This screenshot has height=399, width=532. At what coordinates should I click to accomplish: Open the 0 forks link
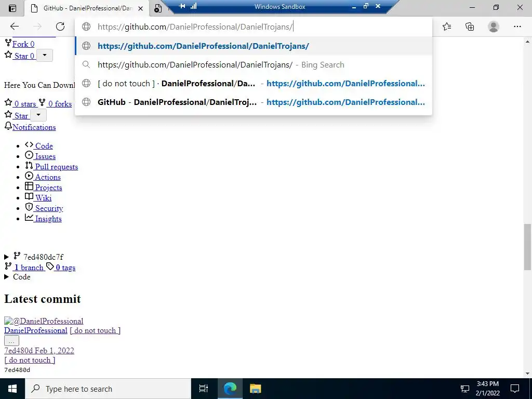click(x=59, y=104)
